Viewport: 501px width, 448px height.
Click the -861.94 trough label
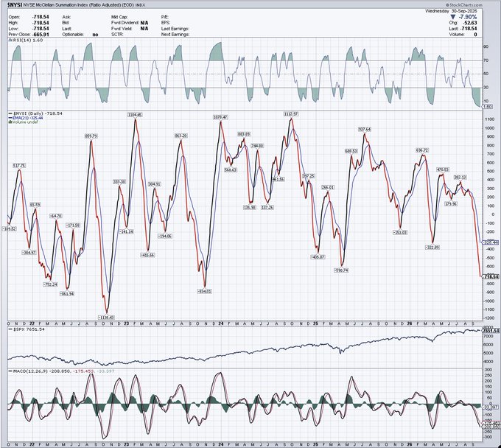pyautogui.click(x=67, y=293)
